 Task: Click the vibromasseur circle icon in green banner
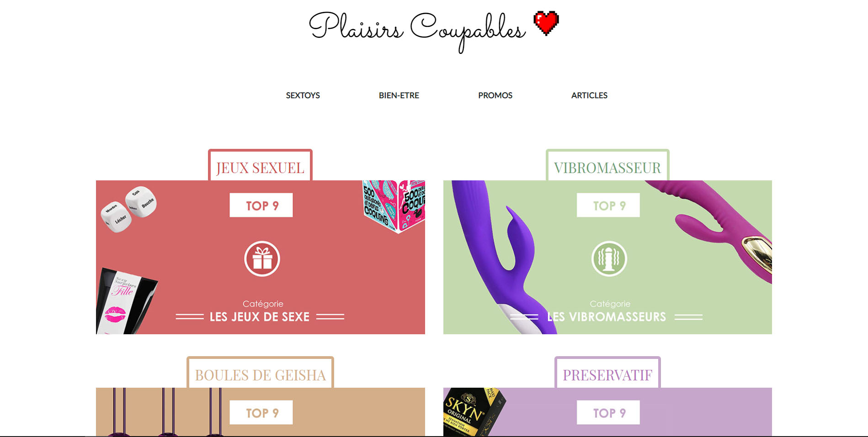(x=609, y=258)
